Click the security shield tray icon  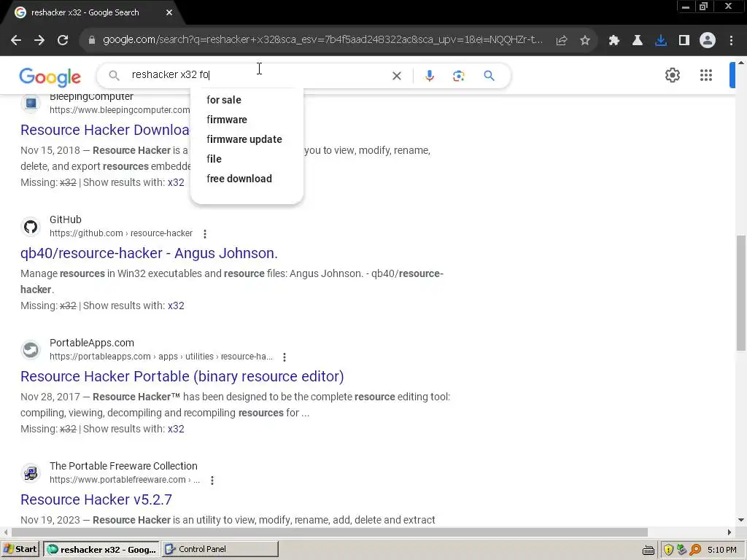(x=668, y=550)
